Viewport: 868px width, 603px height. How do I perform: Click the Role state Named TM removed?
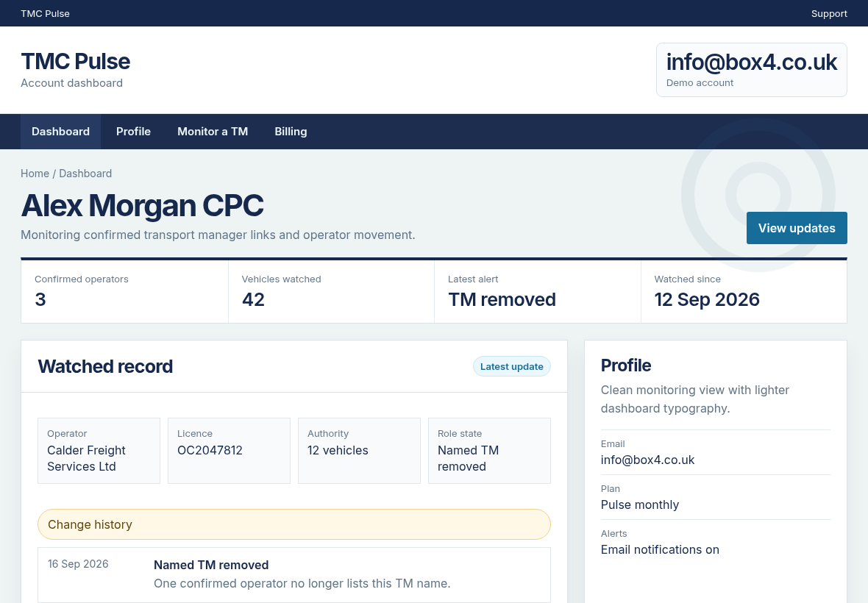(x=489, y=451)
